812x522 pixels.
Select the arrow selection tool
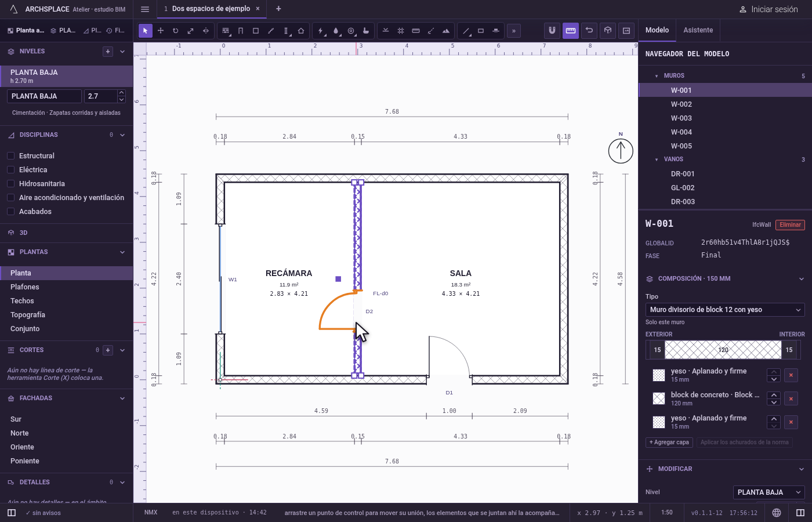point(146,31)
